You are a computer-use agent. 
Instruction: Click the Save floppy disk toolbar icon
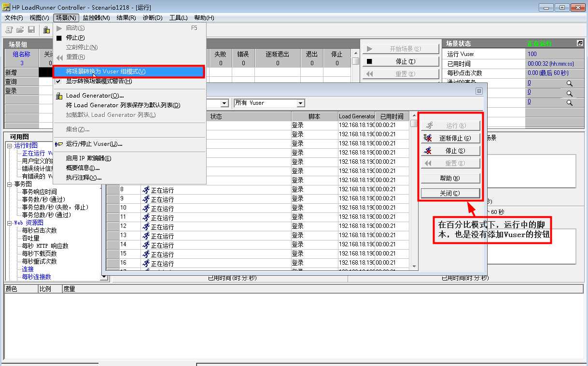31,30
